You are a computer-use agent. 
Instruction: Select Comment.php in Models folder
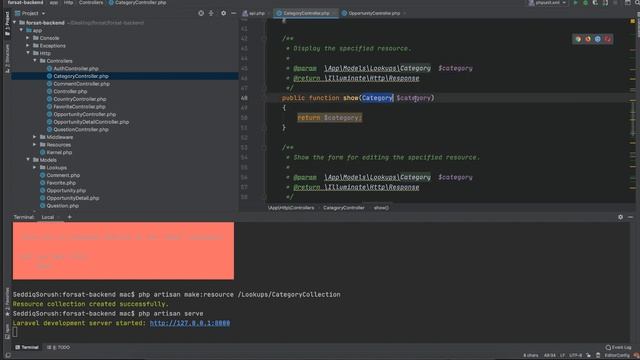[63, 175]
